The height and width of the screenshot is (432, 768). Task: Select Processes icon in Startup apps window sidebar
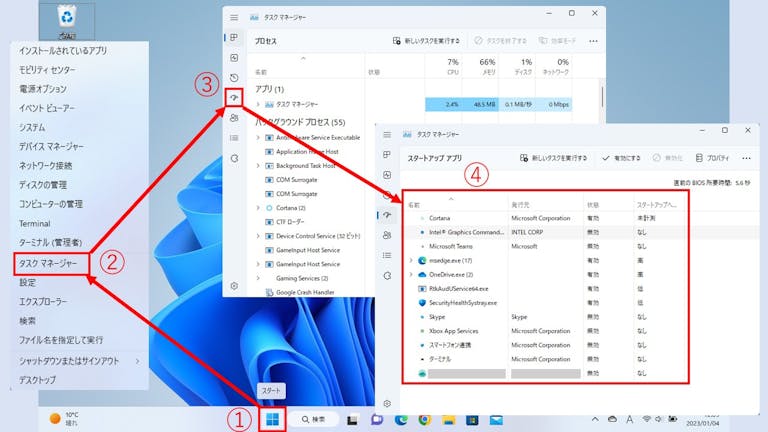[387, 155]
